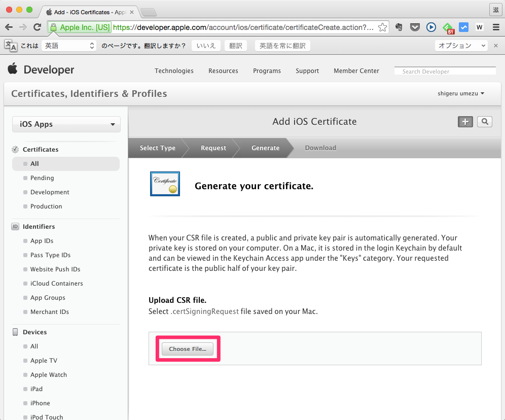Reload the page with the refresh icon
Viewport: 505px width, 420px height.
(x=38, y=27)
